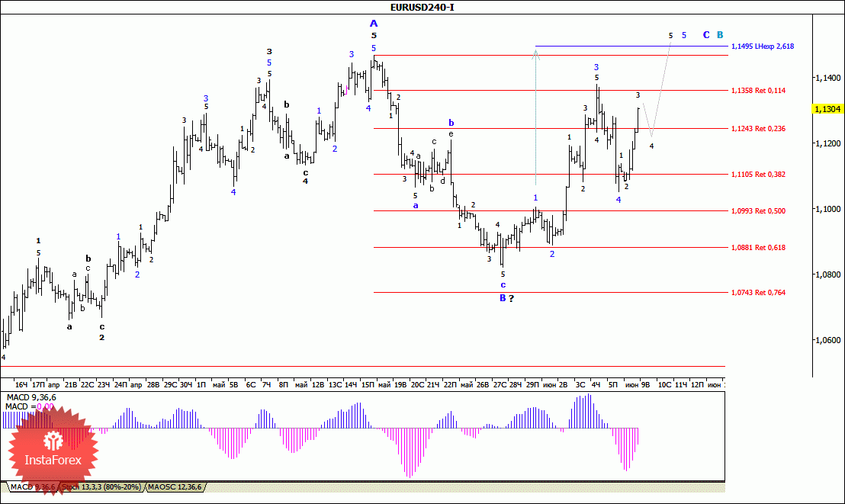Click the 16Ч date on time axis
The image size is (845, 504).
point(21,385)
